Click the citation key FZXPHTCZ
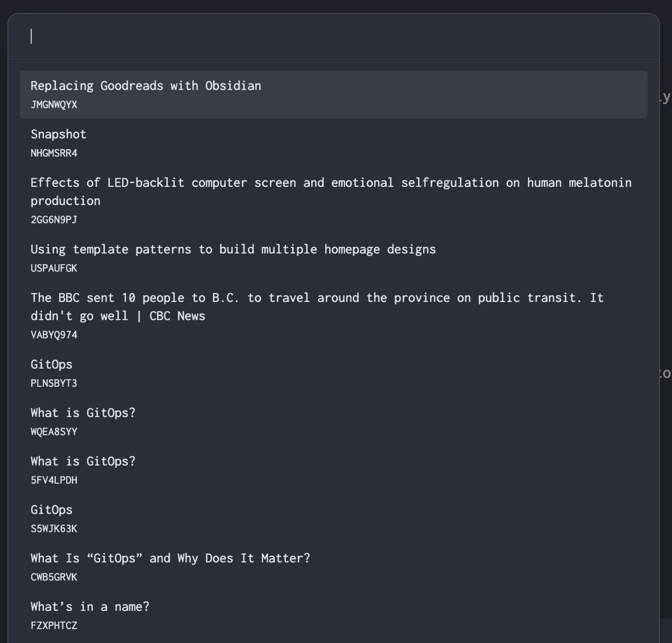 click(54, 625)
